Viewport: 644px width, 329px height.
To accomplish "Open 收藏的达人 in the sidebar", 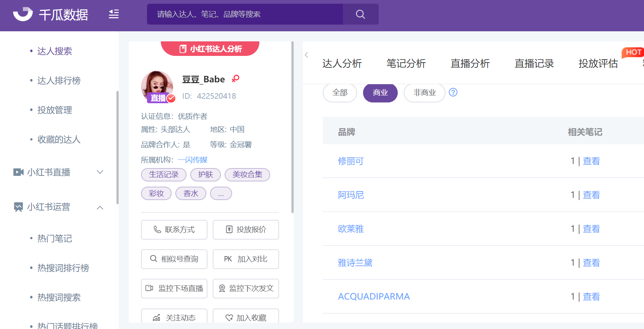I will point(59,139).
